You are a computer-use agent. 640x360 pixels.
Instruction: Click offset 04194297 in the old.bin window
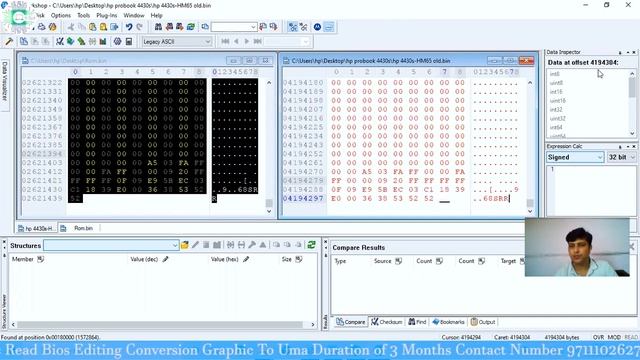[303, 198]
